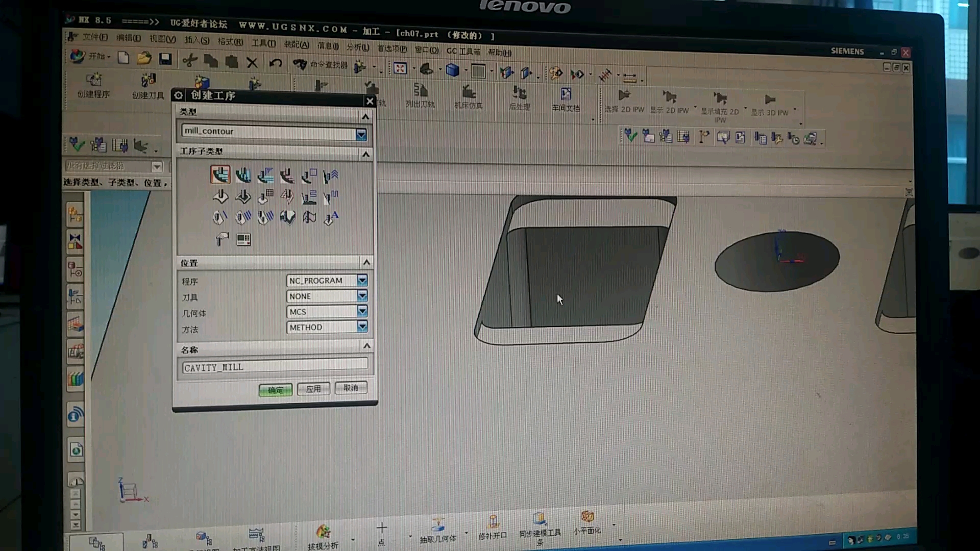Select the CONTOUR_AREA_NON_STEEP subtype icon
Screen dimensions: 980x551
[x=309, y=197]
